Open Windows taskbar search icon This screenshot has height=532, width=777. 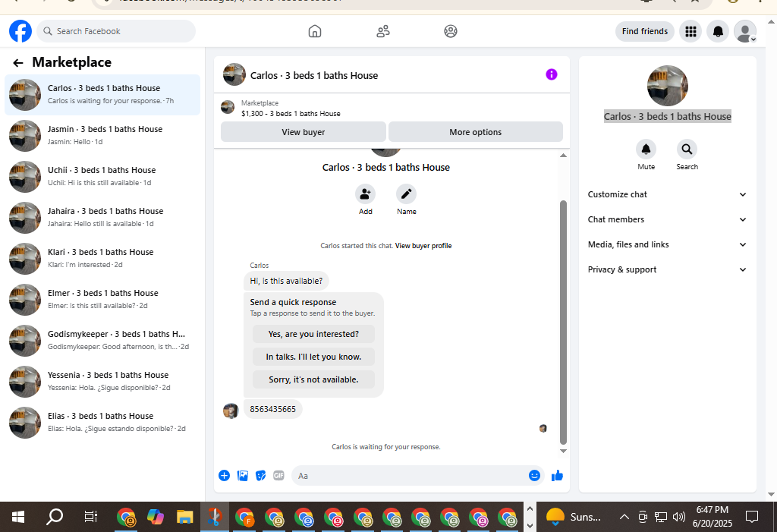click(x=55, y=517)
